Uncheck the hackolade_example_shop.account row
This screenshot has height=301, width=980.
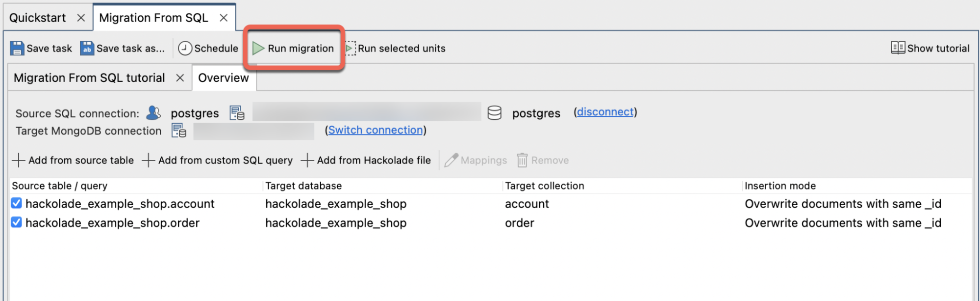pyautogui.click(x=16, y=203)
